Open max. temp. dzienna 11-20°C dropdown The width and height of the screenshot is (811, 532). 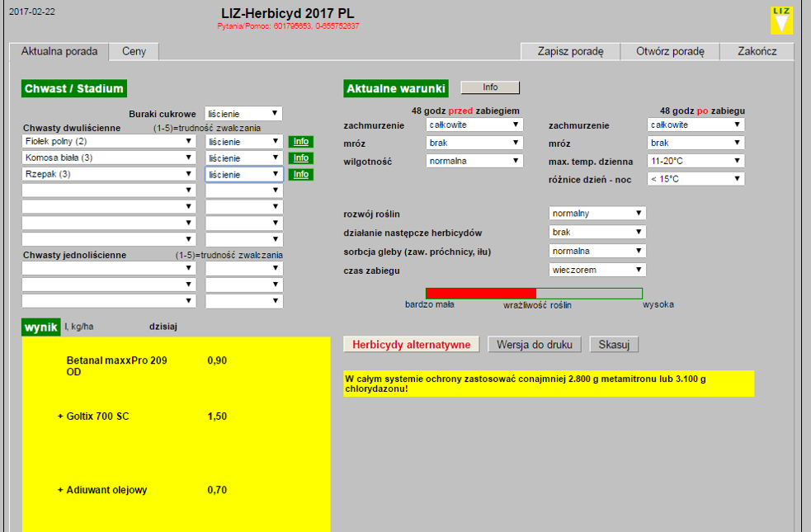click(x=695, y=161)
